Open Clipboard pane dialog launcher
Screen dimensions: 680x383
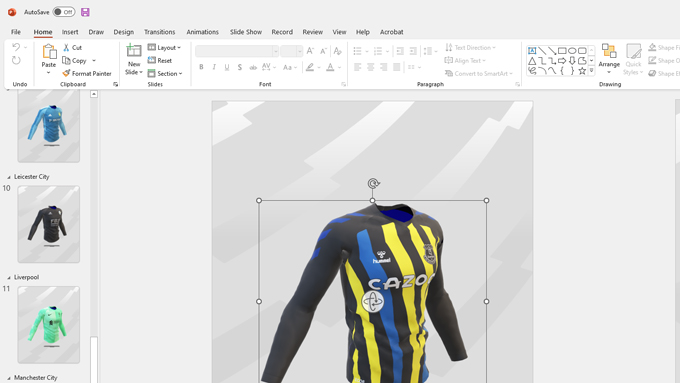116,84
